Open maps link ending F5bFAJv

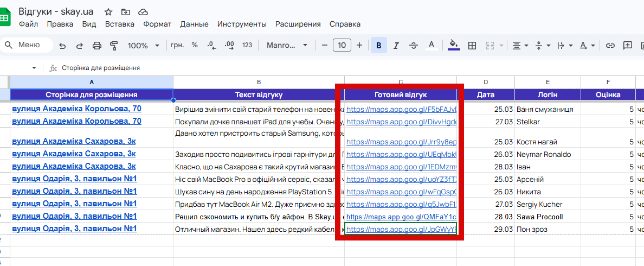tap(401, 109)
